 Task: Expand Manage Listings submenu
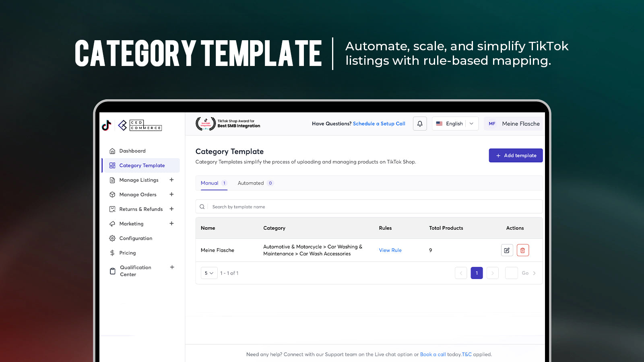coord(171,180)
